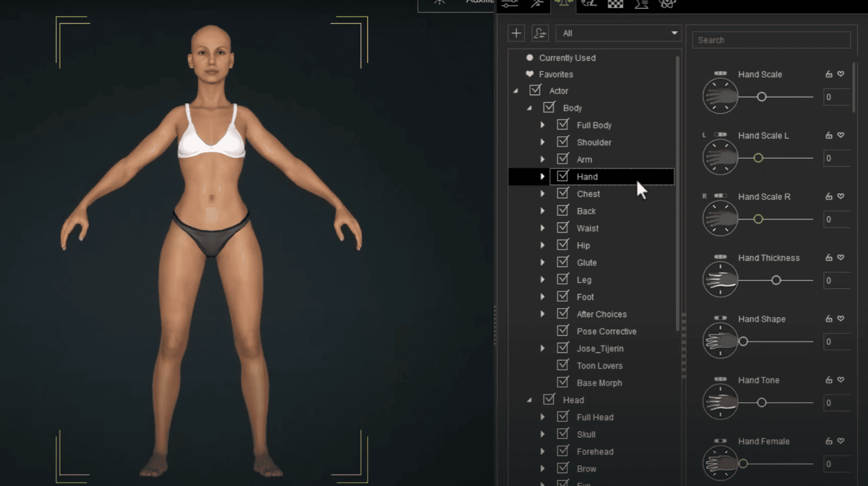868x486 pixels.
Task: Uncheck the Chest category checkbox
Action: pos(563,193)
